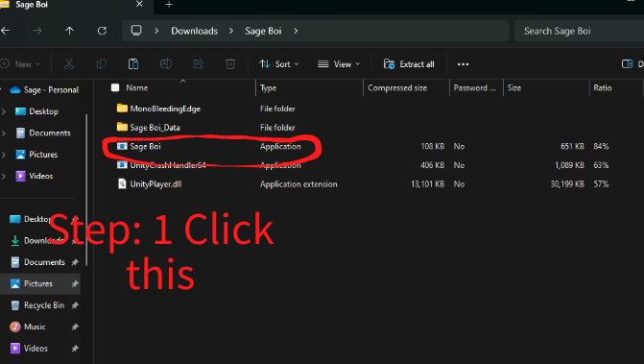This screenshot has width=644, height=364.
Task: Open Downloads in quick access
Action: click(43, 240)
